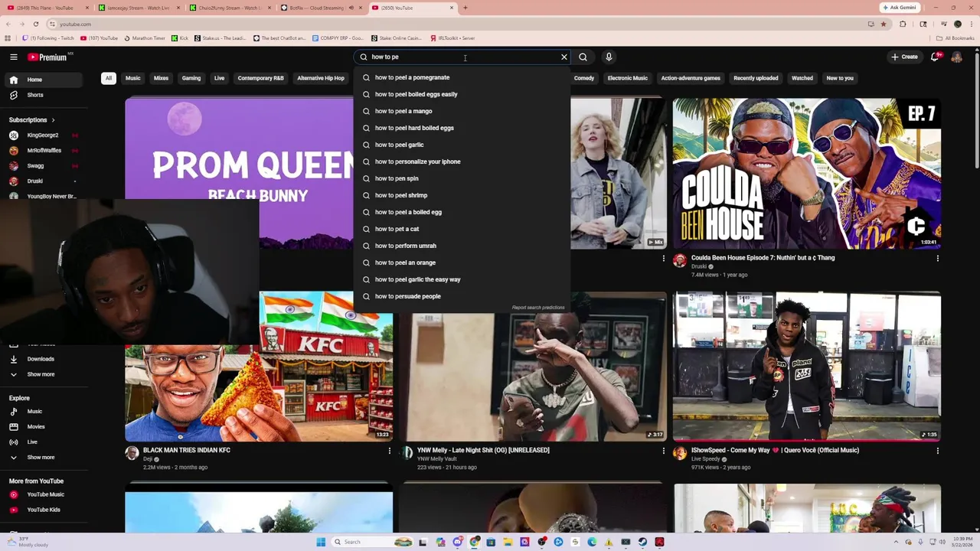Viewport: 980px width, 551px height.
Task: Open Live under Explore
Action: click(x=44, y=442)
